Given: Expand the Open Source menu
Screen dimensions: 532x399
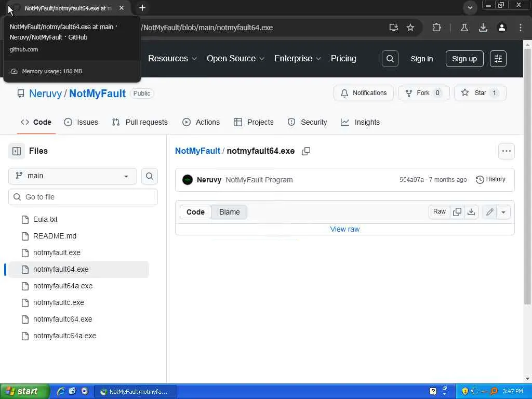Looking at the screenshot, I should [235, 58].
